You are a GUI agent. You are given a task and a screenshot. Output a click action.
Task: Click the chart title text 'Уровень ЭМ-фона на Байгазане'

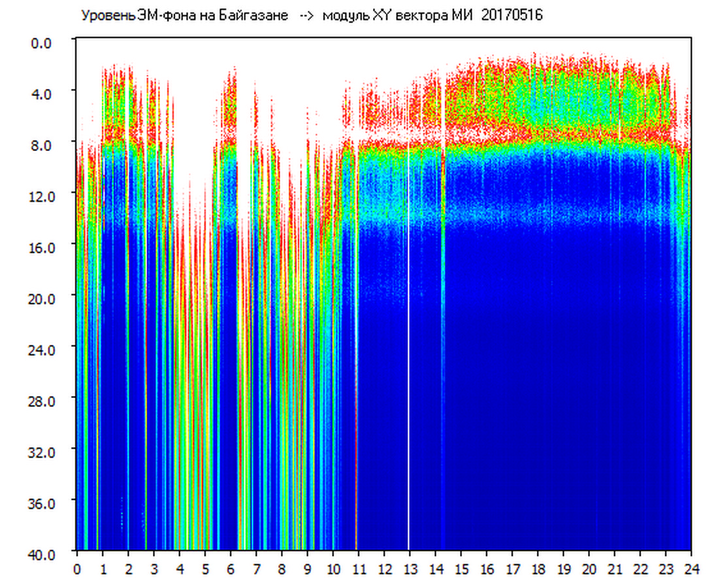point(184,16)
